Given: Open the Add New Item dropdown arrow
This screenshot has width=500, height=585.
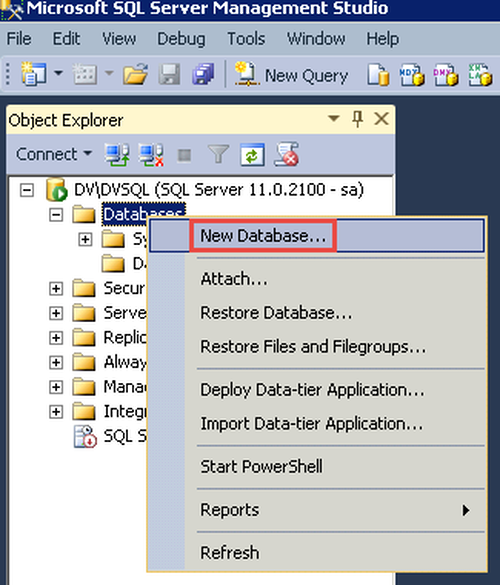Looking at the screenshot, I should click(109, 73).
